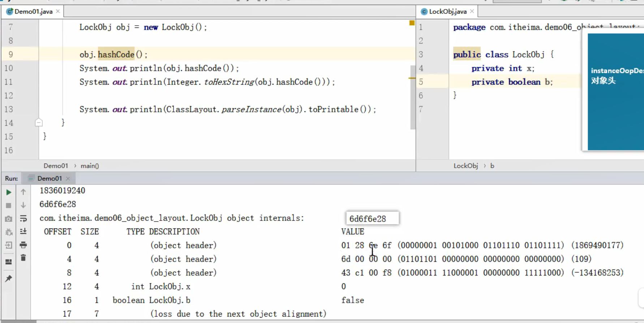Image resolution: width=644 pixels, height=323 pixels.
Task: Pin the Run tab with the pushpin icon
Action: [9, 278]
